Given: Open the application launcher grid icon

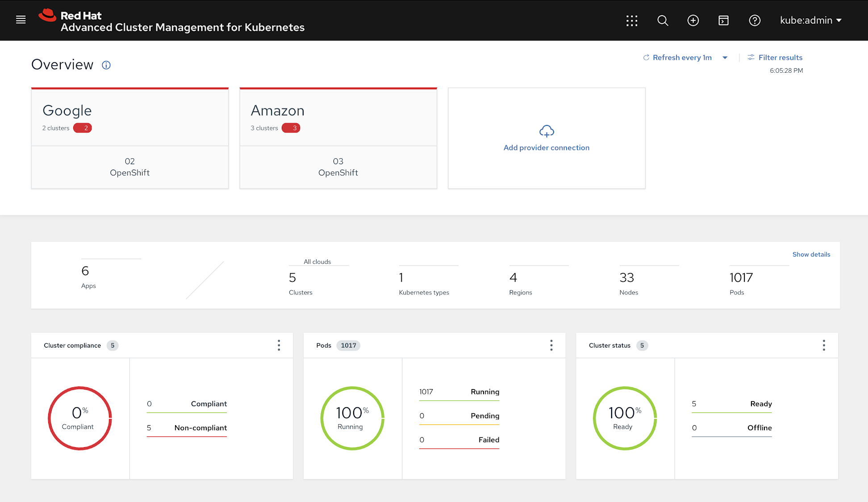Looking at the screenshot, I should pyautogui.click(x=632, y=21).
